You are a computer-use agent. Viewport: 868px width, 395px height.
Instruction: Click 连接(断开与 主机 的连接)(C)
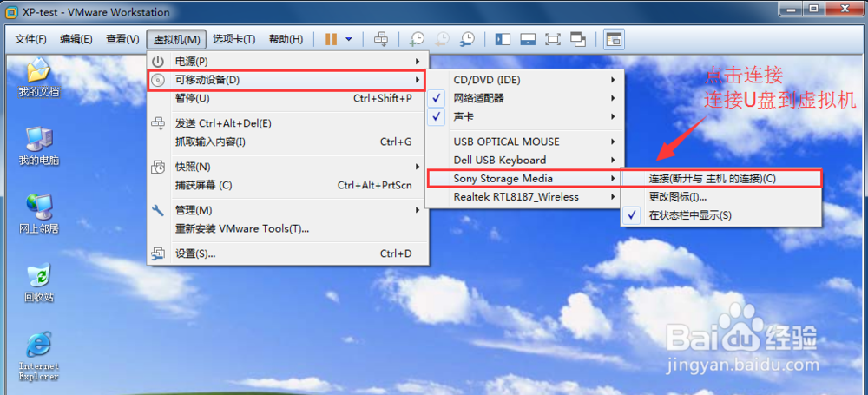tap(720, 178)
